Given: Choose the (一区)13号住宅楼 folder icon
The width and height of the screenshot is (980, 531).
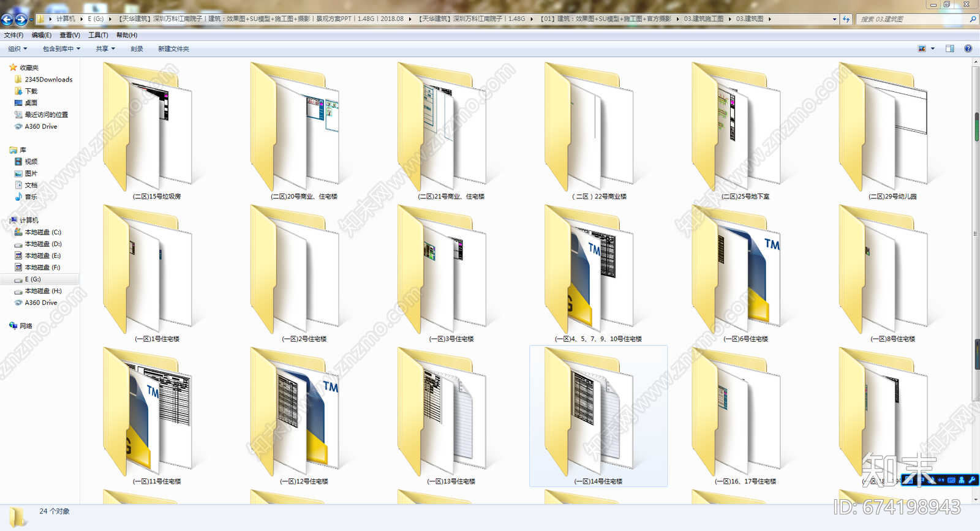Looking at the screenshot, I should 442,412.
